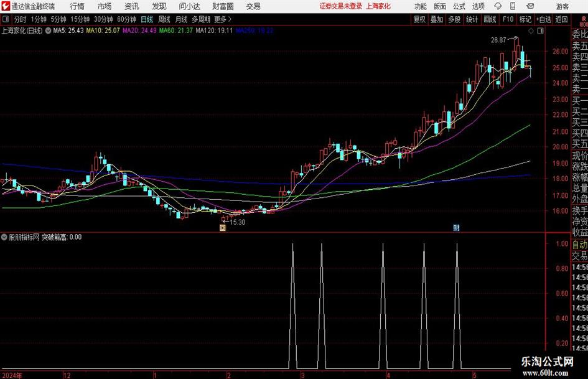Click the MA5: 25.43 indicator value
588x379 pixels.
[x=68, y=30]
